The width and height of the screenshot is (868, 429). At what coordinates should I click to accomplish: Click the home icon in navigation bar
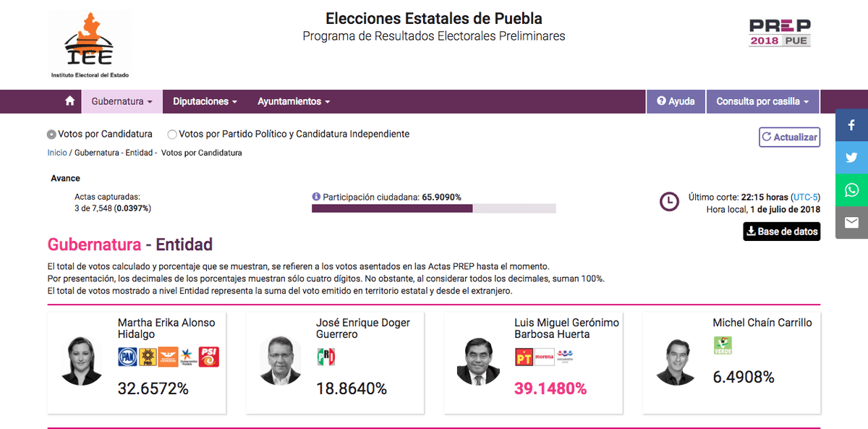click(69, 101)
